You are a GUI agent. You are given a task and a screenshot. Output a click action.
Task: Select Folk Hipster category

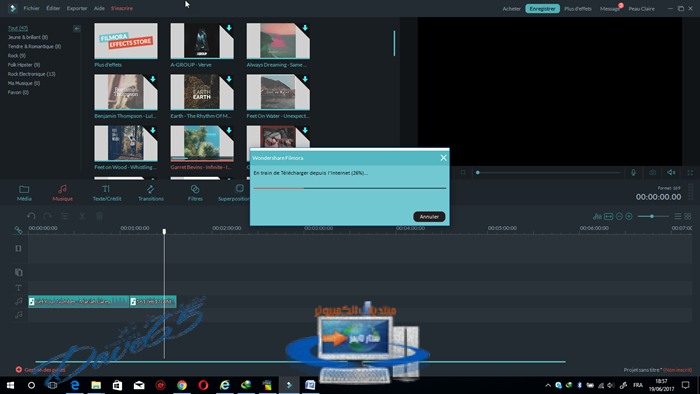pyautogui.click(x=24, y=65)
